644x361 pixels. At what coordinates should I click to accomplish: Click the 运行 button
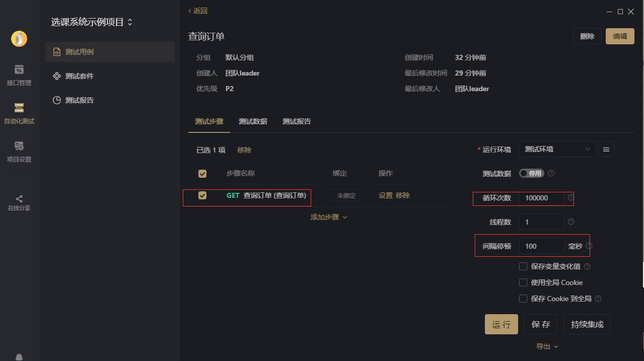pyautogui.click(x=501, y=324)
